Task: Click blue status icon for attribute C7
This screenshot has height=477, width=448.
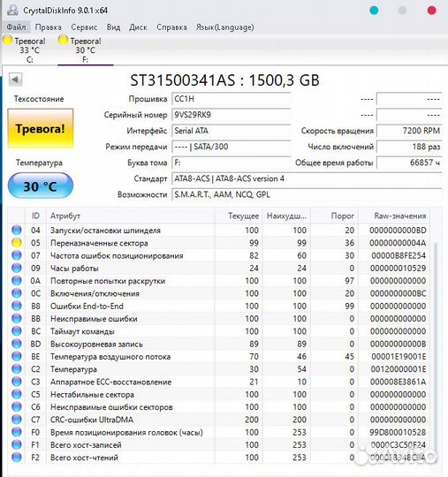Action: pyautogui.click(x=17, y=420)
